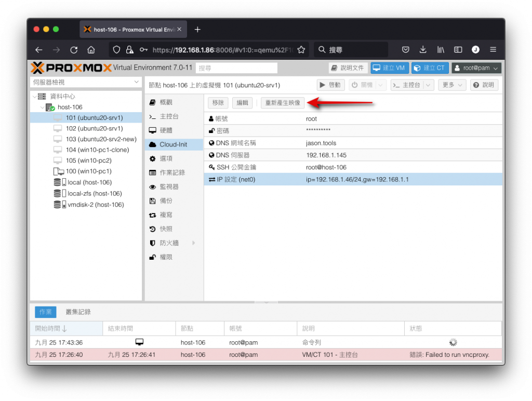Go back with the browser back arrow
The width and height of the screenshot is (532, 401).
(38, 50)
